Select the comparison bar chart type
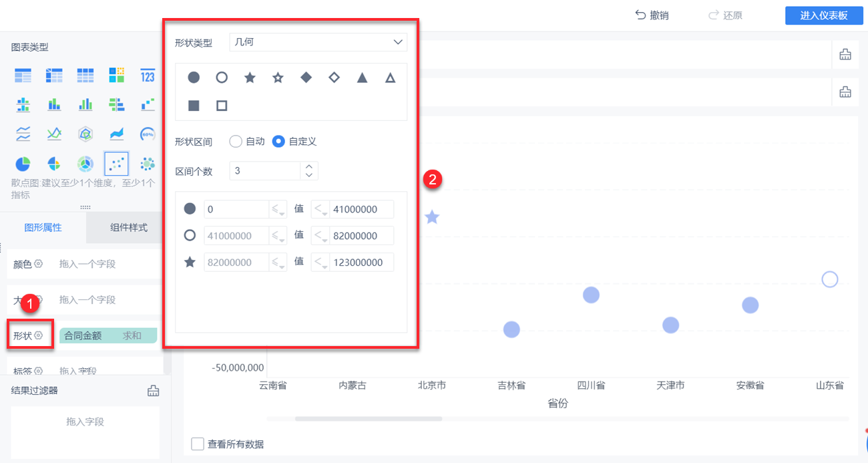Image resolution: width=868 pixels, height=463 pixels. tap(117, 104)
